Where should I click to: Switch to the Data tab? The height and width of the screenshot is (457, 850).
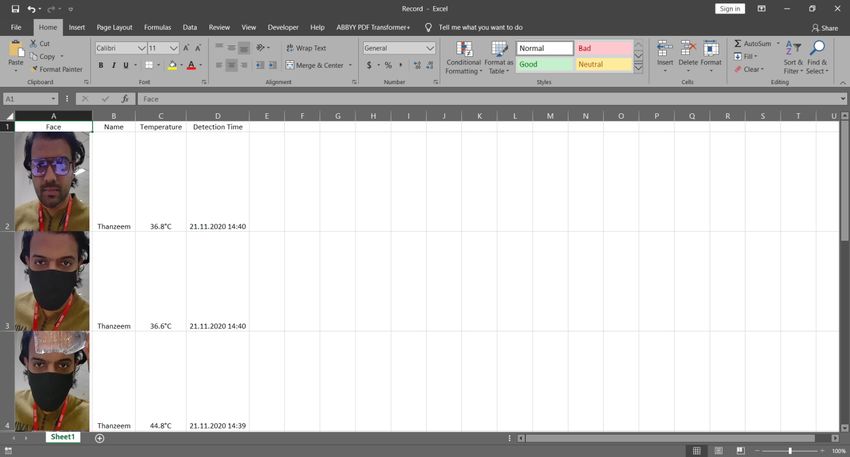tap(190, 27)
